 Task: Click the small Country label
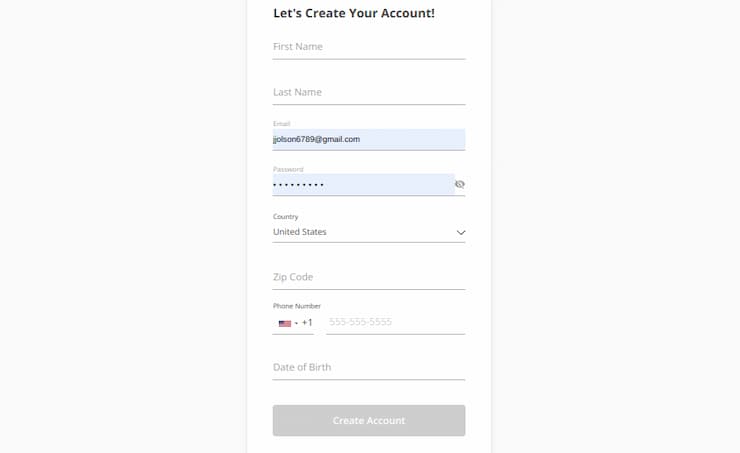[286, 216]
